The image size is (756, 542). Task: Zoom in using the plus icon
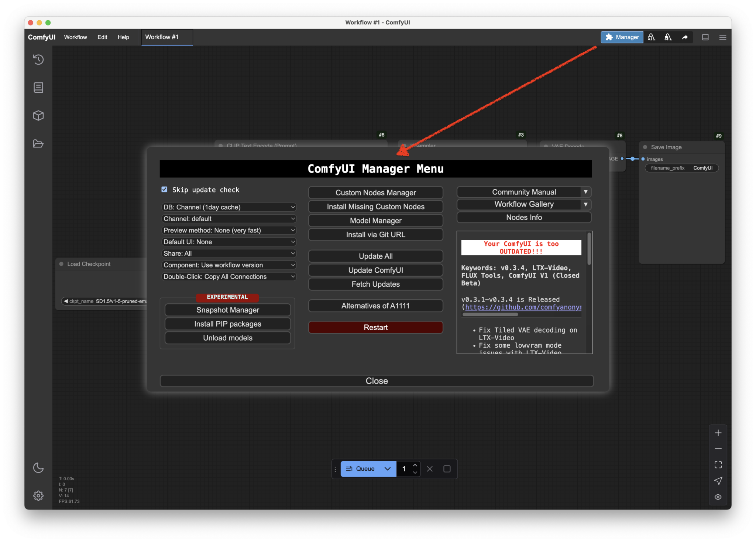pyautogui.click(x=718, y=433)
